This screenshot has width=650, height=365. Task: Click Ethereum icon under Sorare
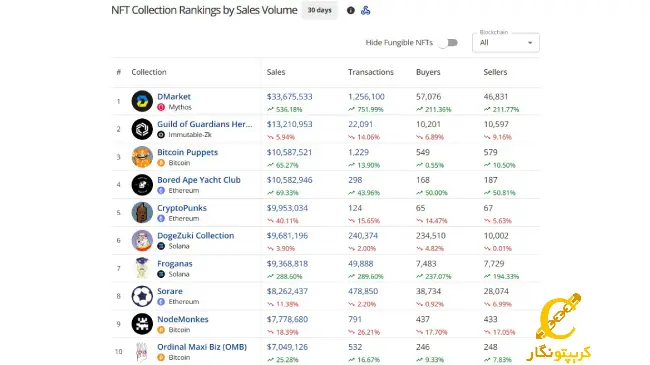161,302
